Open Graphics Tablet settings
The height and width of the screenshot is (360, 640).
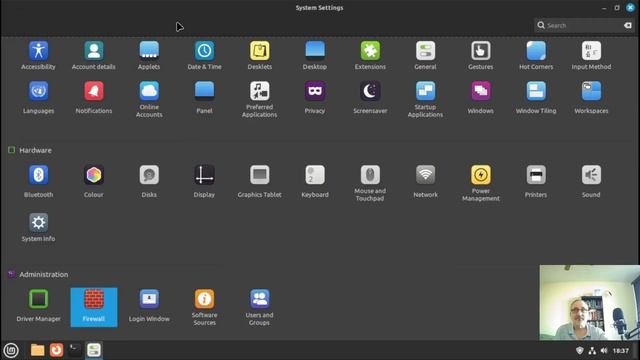260,182
